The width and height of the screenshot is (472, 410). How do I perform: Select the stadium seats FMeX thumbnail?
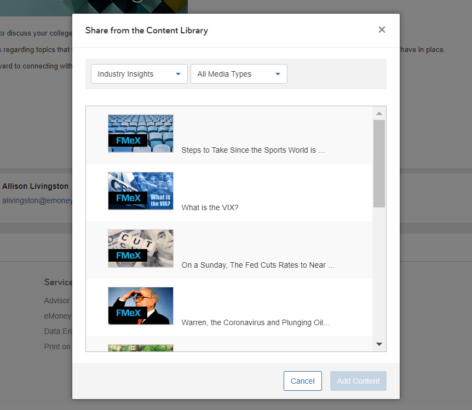[140, 134]
